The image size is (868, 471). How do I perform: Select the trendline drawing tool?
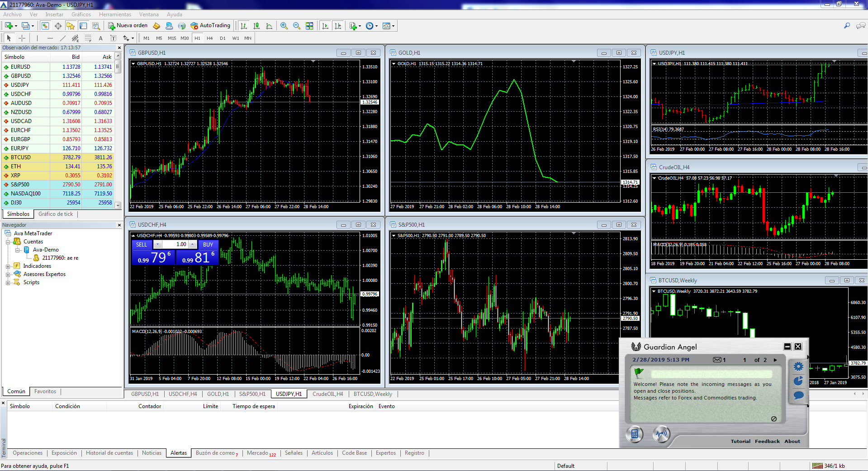point(62,38)
